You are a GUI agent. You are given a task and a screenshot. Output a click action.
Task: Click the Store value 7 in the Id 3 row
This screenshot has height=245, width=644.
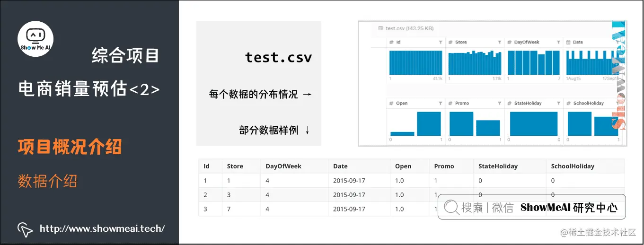tap(229, 209)
